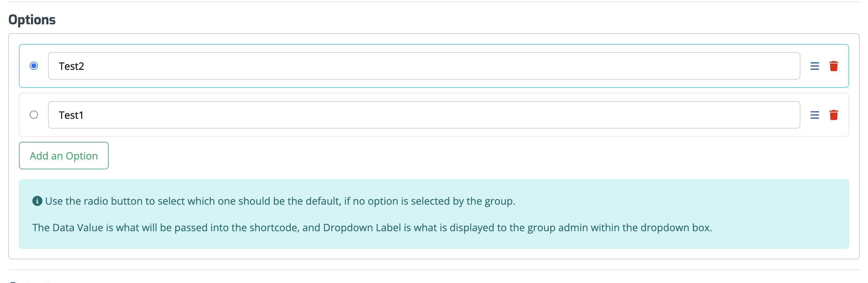Click the Options section heading

[x=32, y=20]
